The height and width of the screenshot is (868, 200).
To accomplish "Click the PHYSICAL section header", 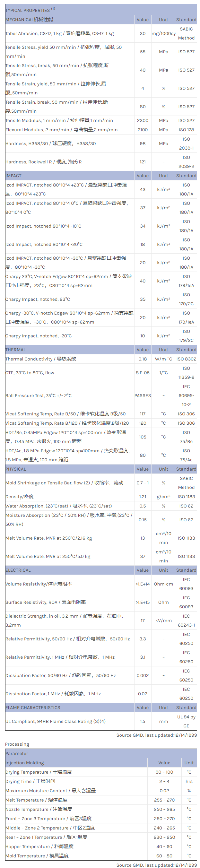I will click(15, 469).
